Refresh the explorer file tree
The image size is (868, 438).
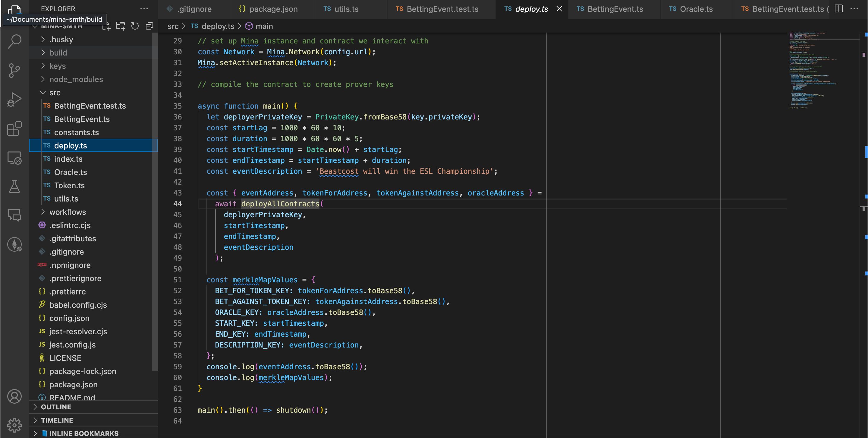point(135,26)
